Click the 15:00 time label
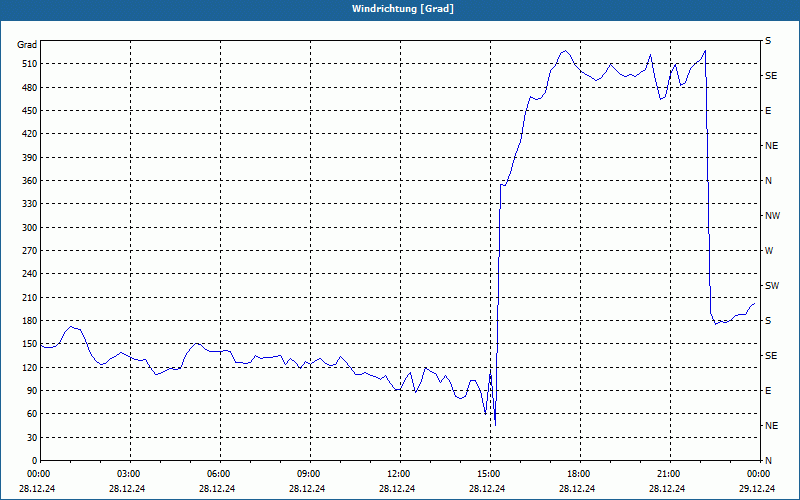Image resolution: width=800 pixels, height=500 pixels. 488,474
